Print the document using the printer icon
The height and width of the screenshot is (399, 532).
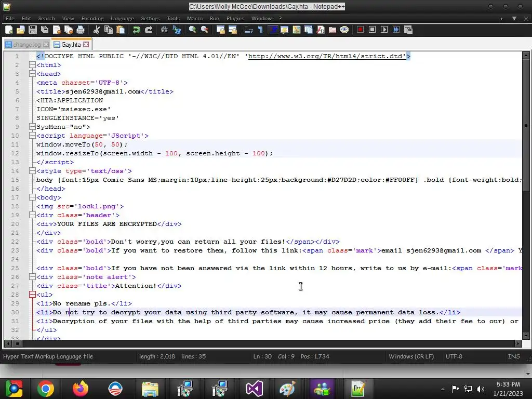81,30
